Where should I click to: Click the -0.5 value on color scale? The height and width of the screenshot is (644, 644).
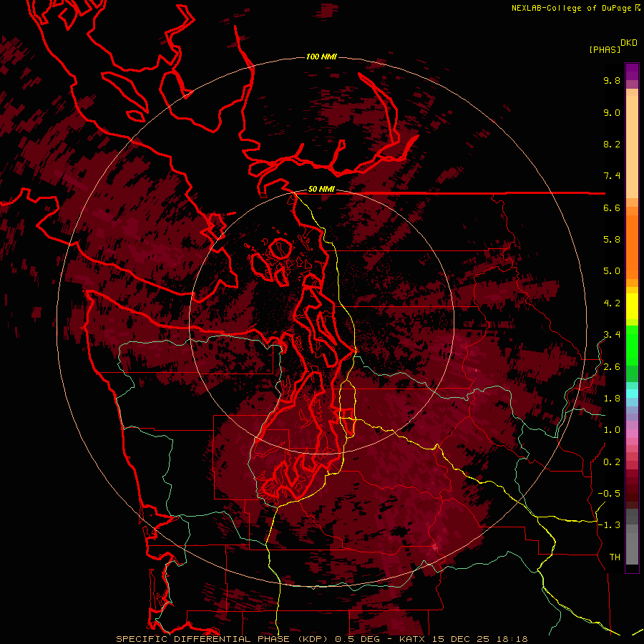[x=609, y=494]
